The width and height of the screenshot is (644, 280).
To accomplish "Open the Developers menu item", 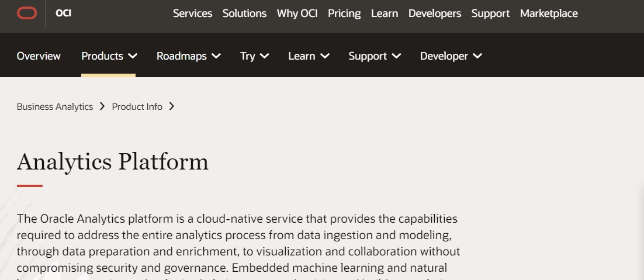I will 435,13.
